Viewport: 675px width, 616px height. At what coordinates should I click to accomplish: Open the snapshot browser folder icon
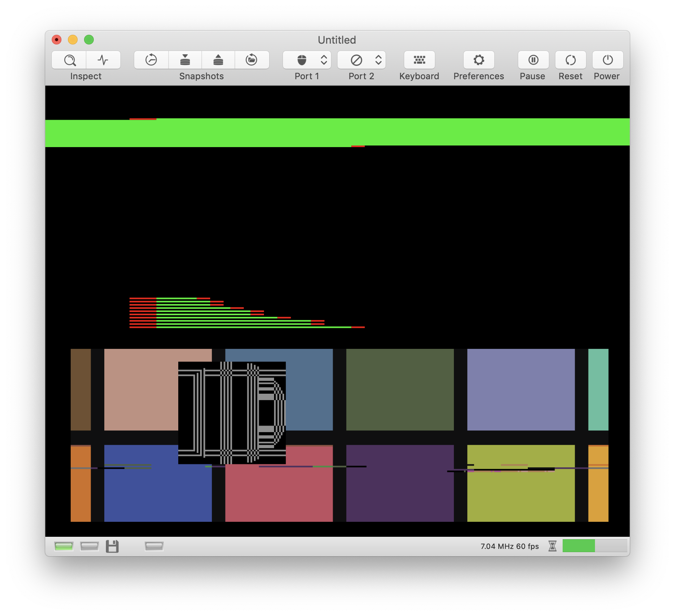point(251,60)
